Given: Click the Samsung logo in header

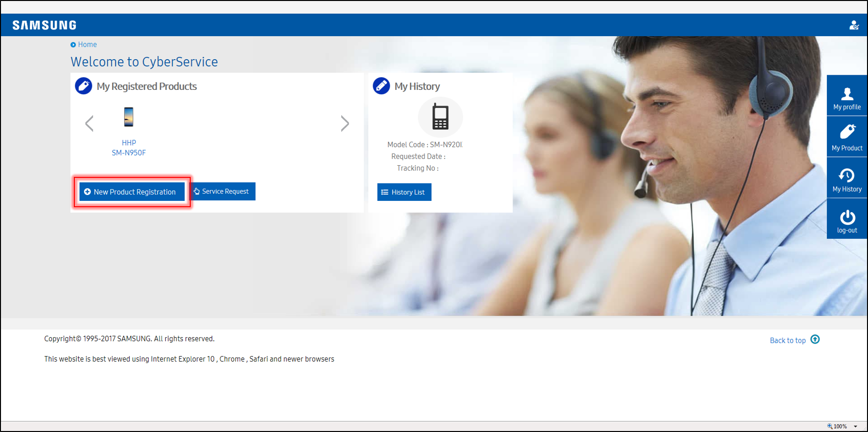Looking at the screenshot, I should [45, 25].
